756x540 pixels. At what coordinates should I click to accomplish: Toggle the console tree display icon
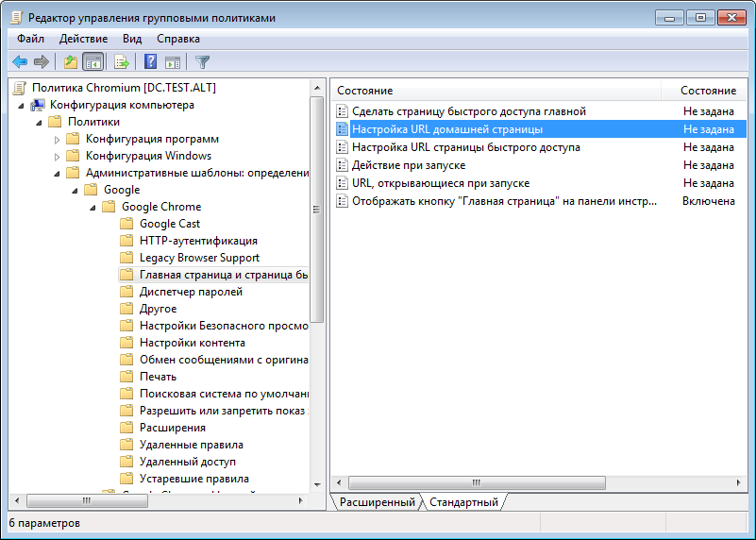[92, 62]
